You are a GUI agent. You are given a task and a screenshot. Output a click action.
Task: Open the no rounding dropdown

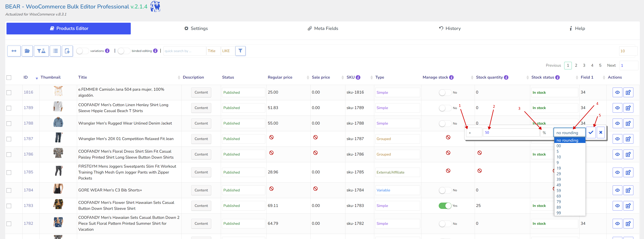[569, 133]
